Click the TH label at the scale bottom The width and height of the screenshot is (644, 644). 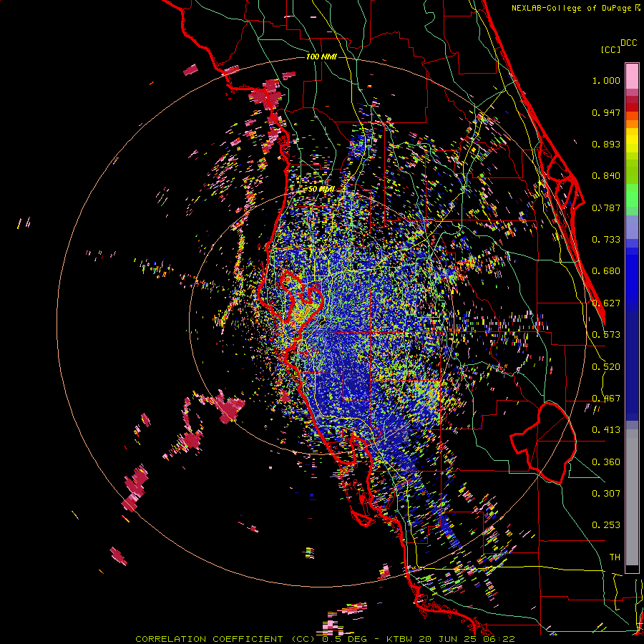click(615, 557)
